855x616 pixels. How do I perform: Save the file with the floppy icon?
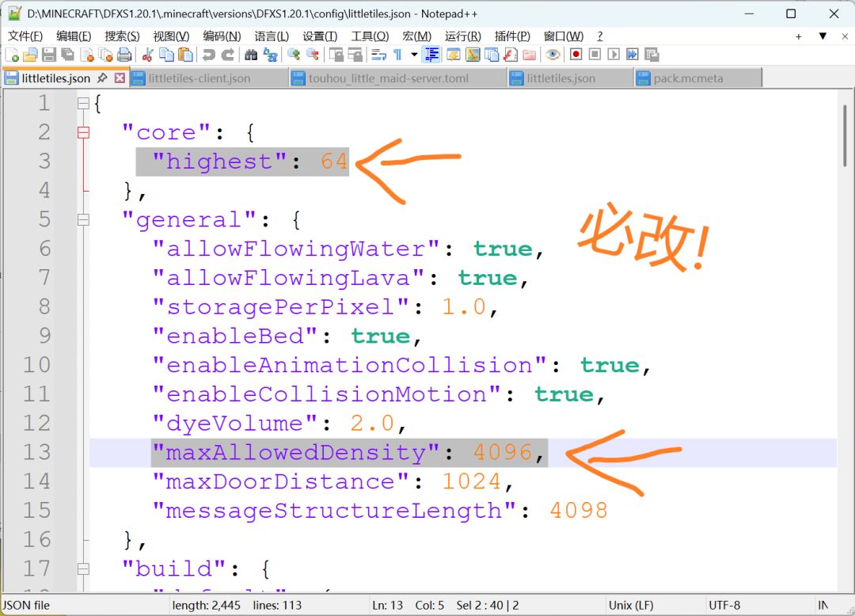point(49,55)
